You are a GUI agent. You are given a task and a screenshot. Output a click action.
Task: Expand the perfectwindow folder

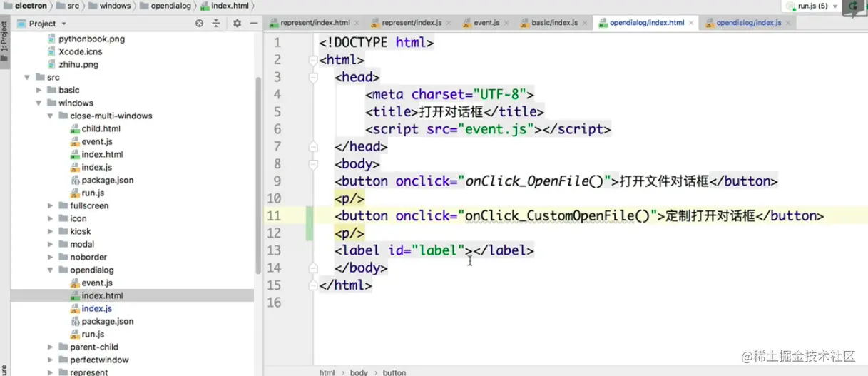point(51,360)
